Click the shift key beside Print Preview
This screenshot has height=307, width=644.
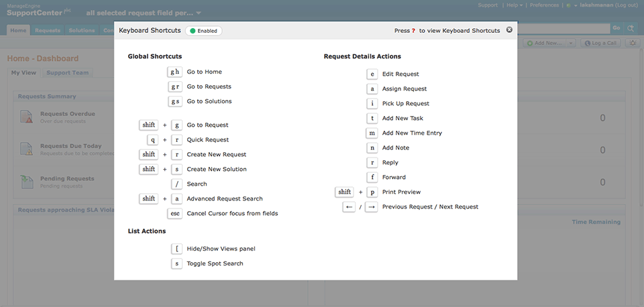pos(344,192)
